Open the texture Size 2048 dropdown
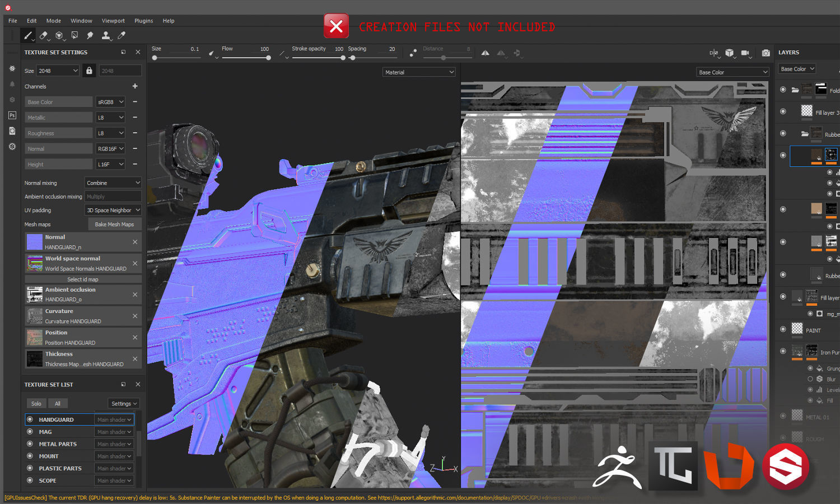This screenshot has width=840, height=504. [58, 71]
